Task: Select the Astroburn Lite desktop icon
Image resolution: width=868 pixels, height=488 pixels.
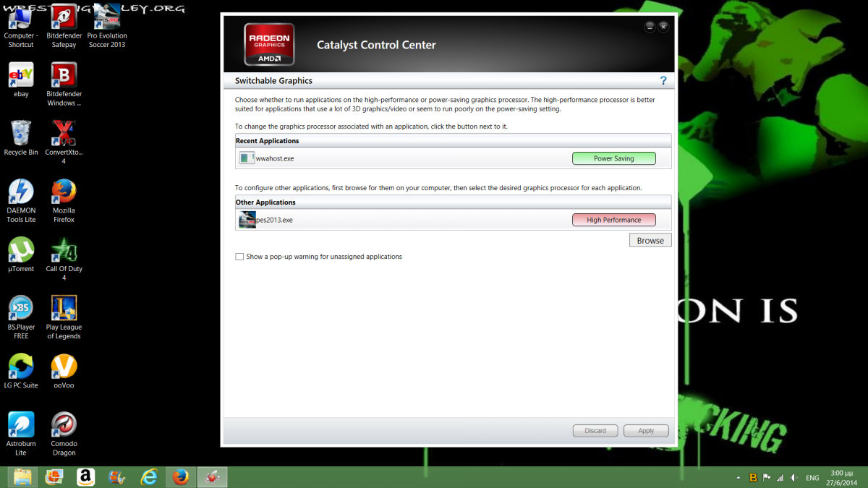Action: 21,435
